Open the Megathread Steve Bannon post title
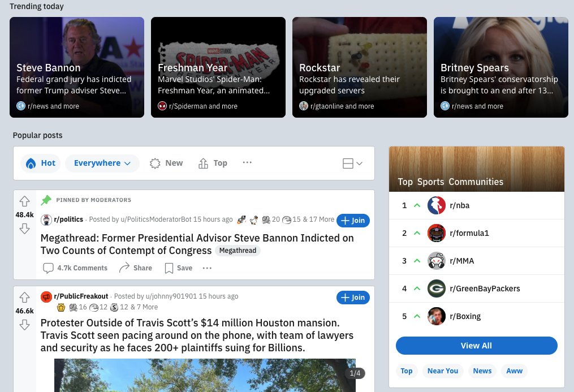574x392 pixels. (x=197, y=244)
